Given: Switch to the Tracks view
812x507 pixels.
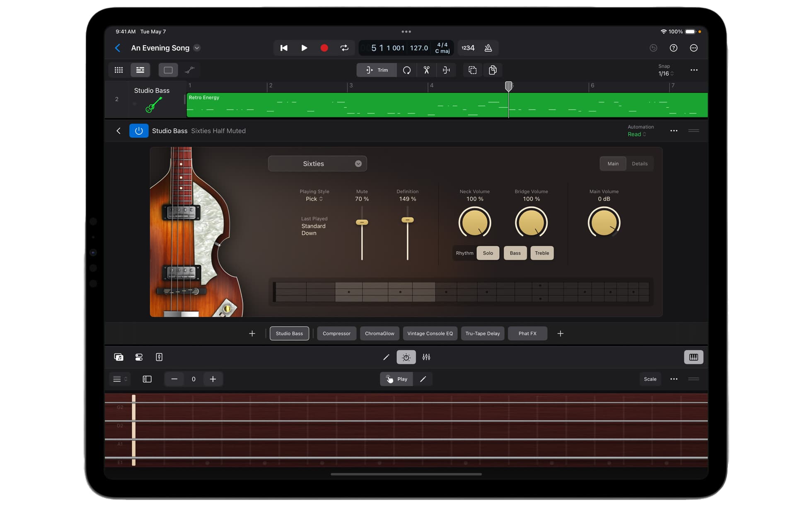Looking at the screenshot, I should [140, 70].
